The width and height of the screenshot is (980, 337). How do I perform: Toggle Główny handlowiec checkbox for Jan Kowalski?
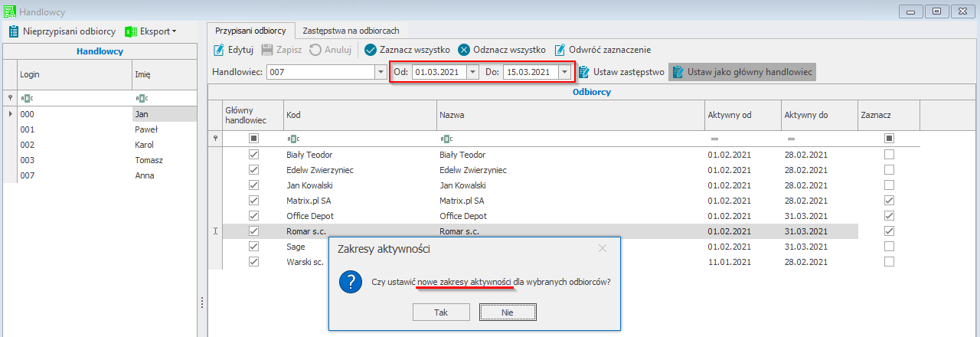click(x=253, y=185)
